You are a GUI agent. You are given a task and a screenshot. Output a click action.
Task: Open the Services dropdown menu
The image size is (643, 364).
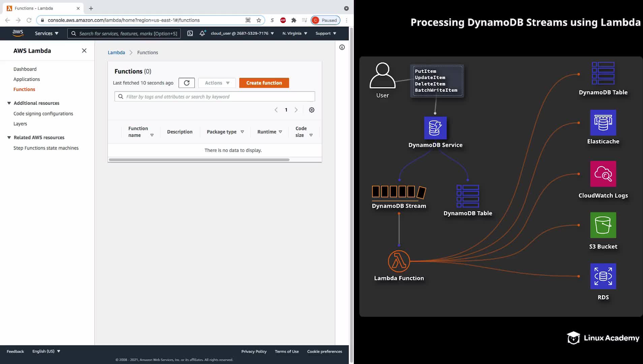point(47,33)
